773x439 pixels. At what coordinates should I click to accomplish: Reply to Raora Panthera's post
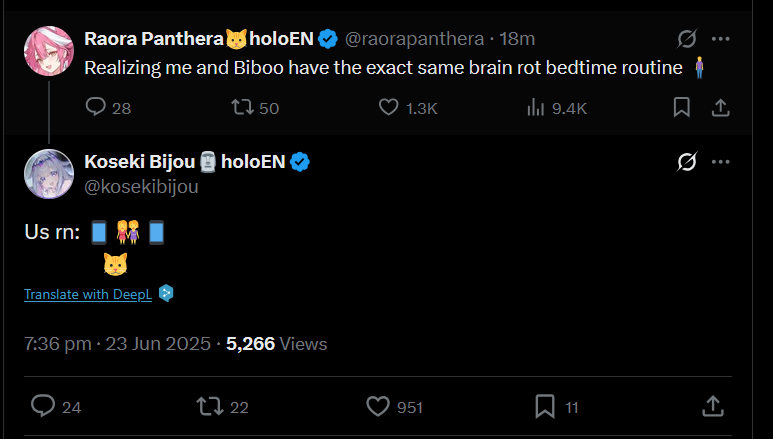[x=96, y=107]
